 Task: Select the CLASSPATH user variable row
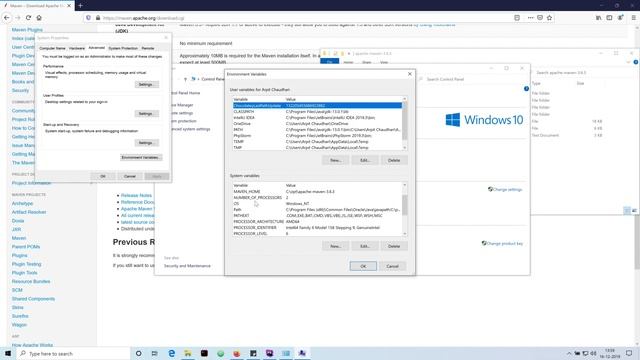coord(317,111)
